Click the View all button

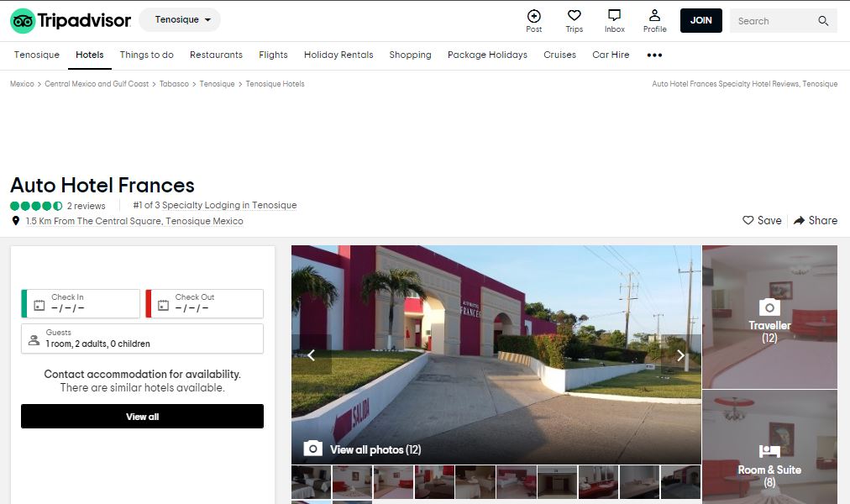tap(142, 416)
